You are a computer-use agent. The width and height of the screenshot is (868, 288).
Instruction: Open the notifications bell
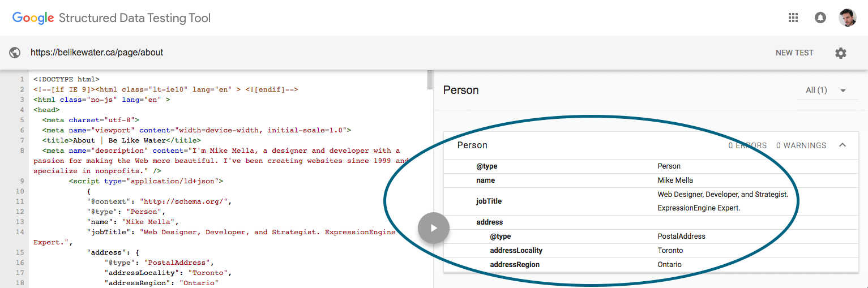coord(820,18)
